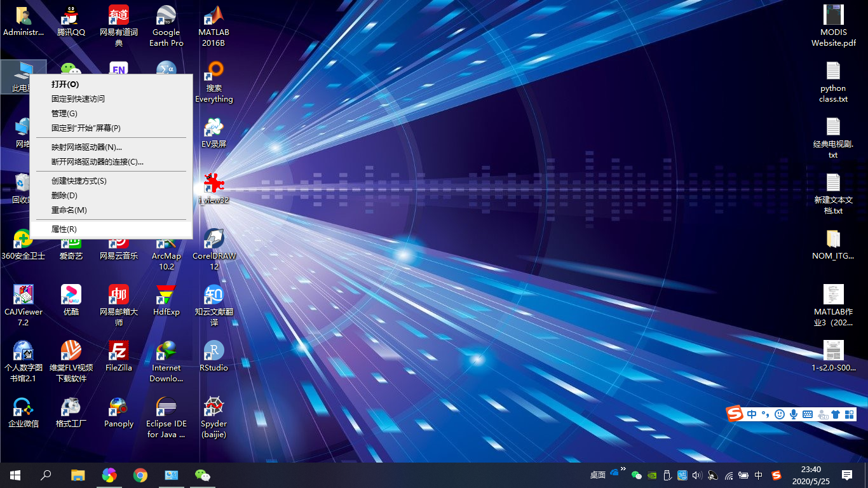
Task: Select Administrator folder icon on desktop
Action: click(x=24, y=21)
